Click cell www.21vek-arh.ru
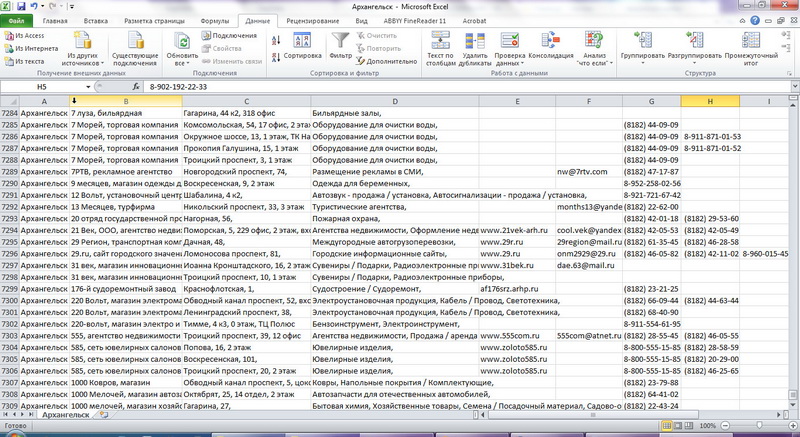 click(517, 230)
